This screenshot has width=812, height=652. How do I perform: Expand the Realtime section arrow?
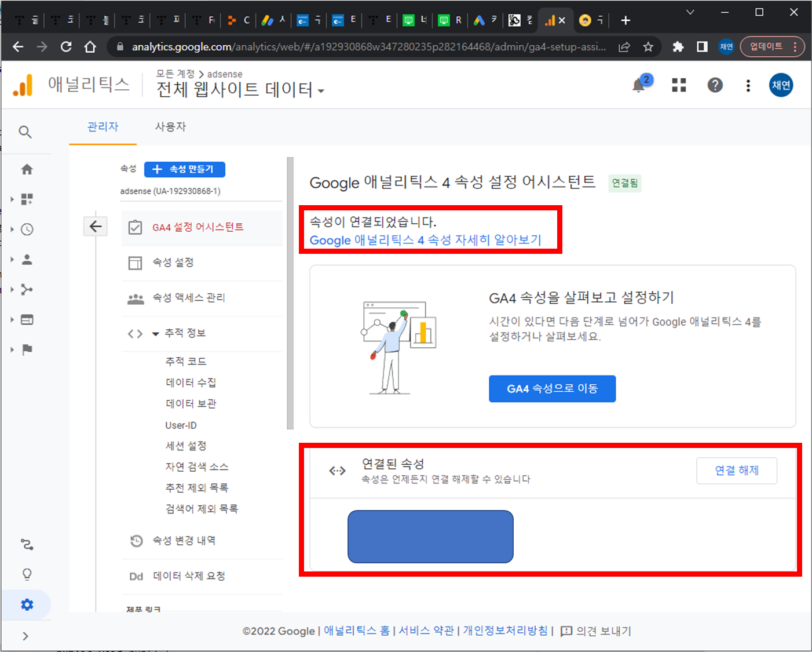point(12,230)
